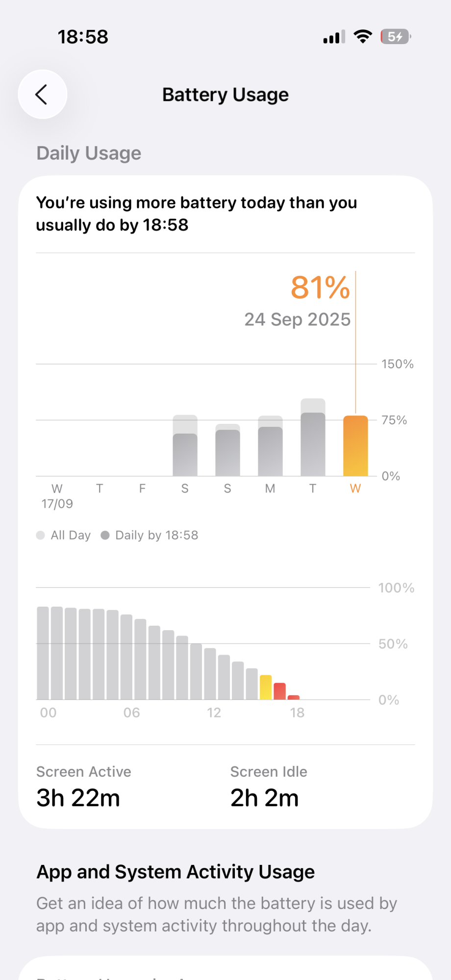Tap the Screen Active 3h 22m value
Image resolution: width=451 pixels, height=980 pixels.
[78, 798]
